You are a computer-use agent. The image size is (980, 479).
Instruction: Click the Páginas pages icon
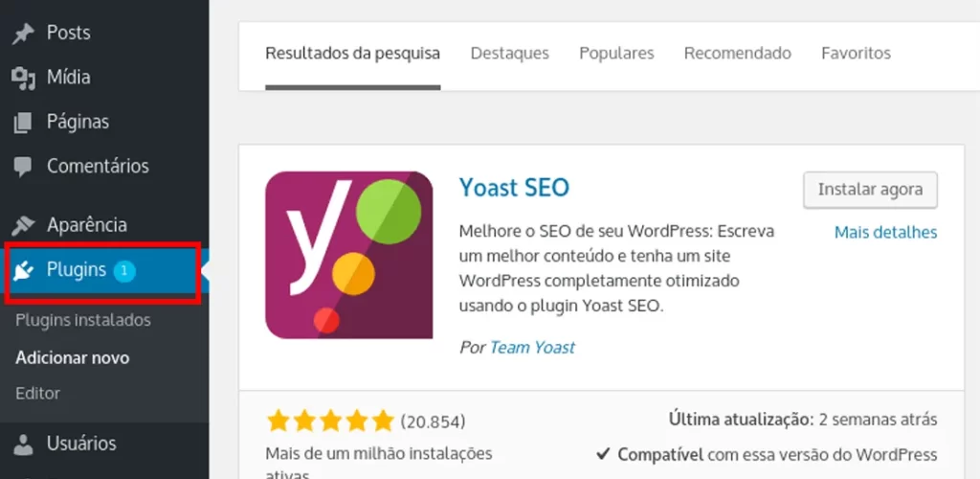click(x=23, y=123)
